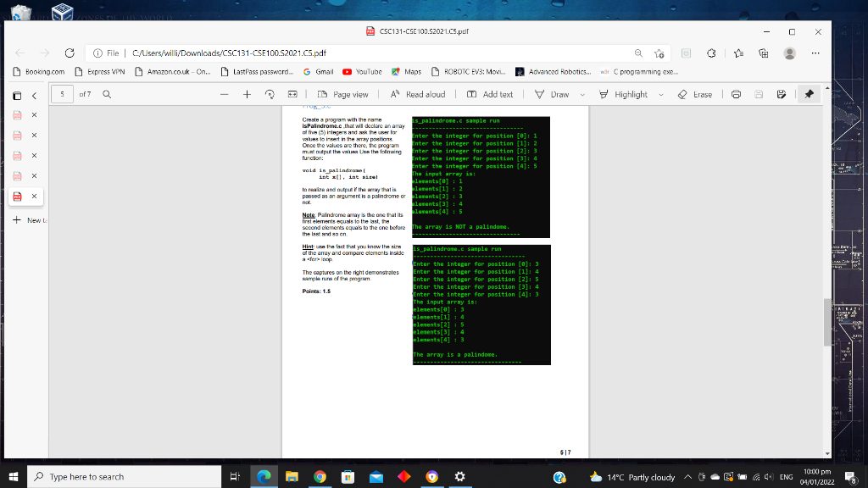Zoom in on the PDF
868x488 pixels.
(247, 95)
